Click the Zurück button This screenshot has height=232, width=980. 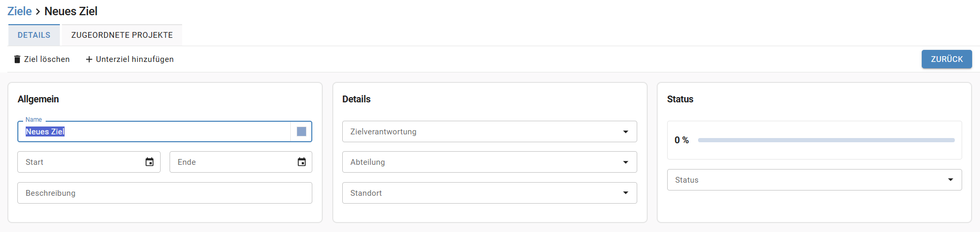pos(946,59)
